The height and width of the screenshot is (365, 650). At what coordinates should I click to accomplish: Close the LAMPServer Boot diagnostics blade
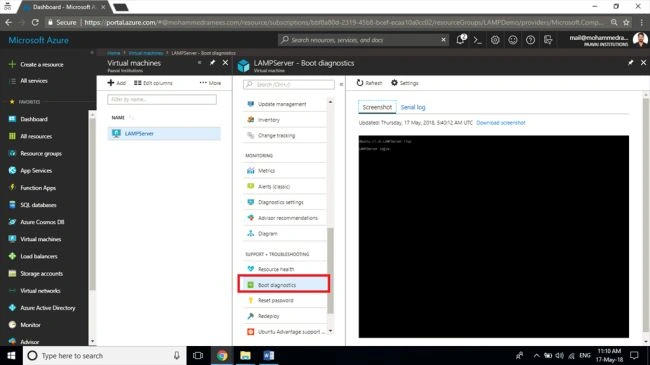(x=643, y=63)
